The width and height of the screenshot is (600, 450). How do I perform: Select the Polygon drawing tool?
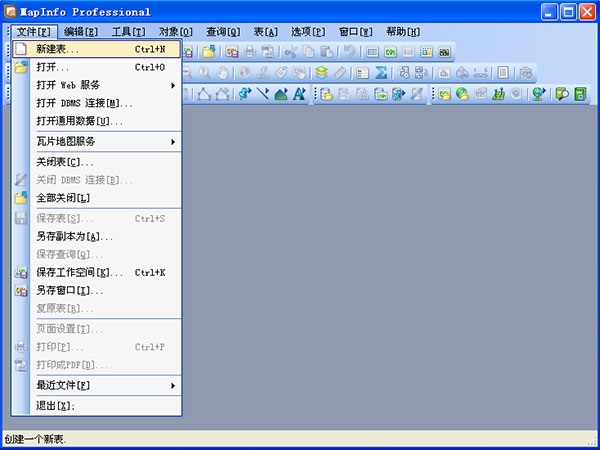pyautogui.click(x=204, y=94)
